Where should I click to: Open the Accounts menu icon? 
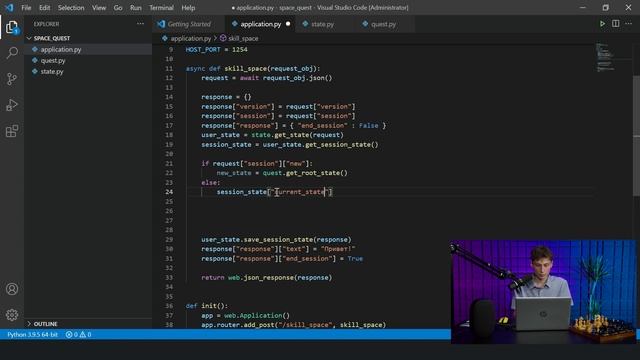coord(12,289)
